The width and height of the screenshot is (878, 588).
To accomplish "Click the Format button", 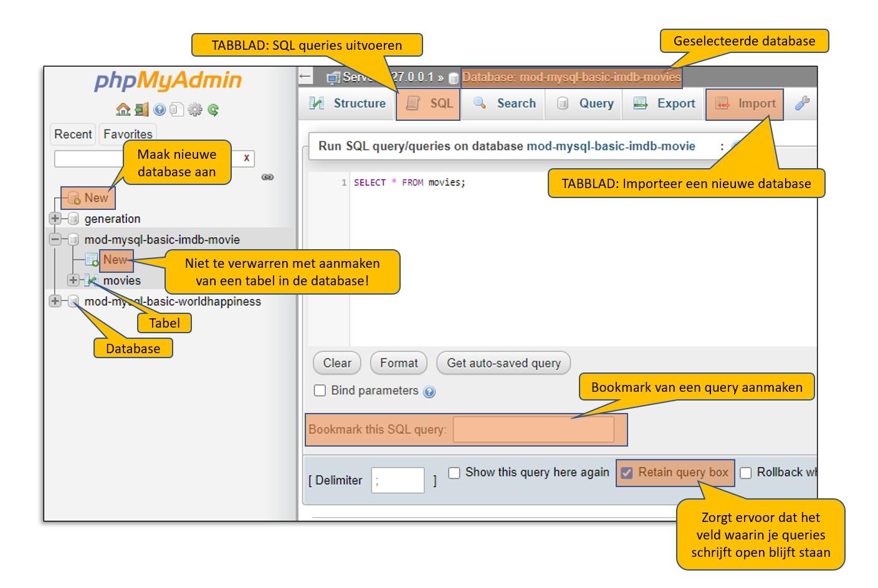I will (399, 363).
